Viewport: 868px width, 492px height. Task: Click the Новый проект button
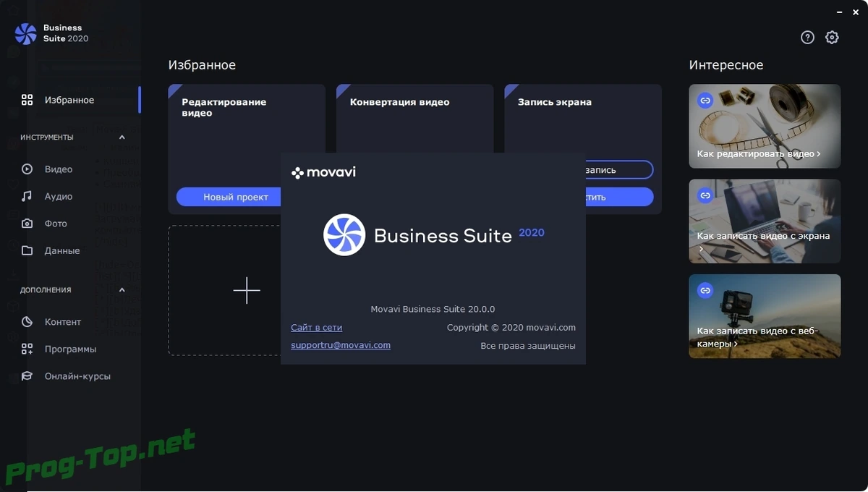[229, 197]
